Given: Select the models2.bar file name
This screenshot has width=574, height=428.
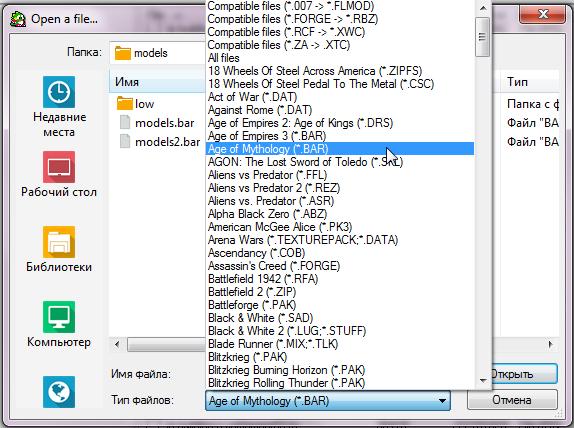Looking at the screenshot, I should tap(167, 142).
